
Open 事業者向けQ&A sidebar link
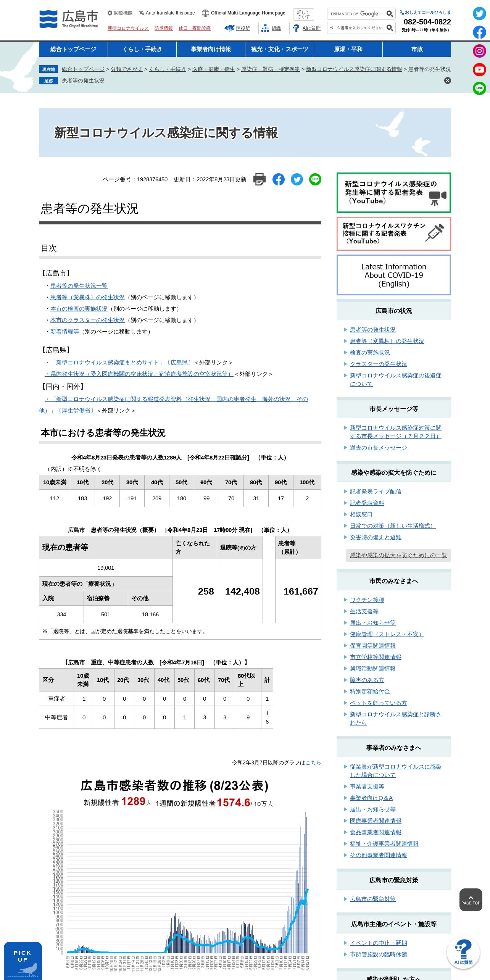click(x=371, y=798)
